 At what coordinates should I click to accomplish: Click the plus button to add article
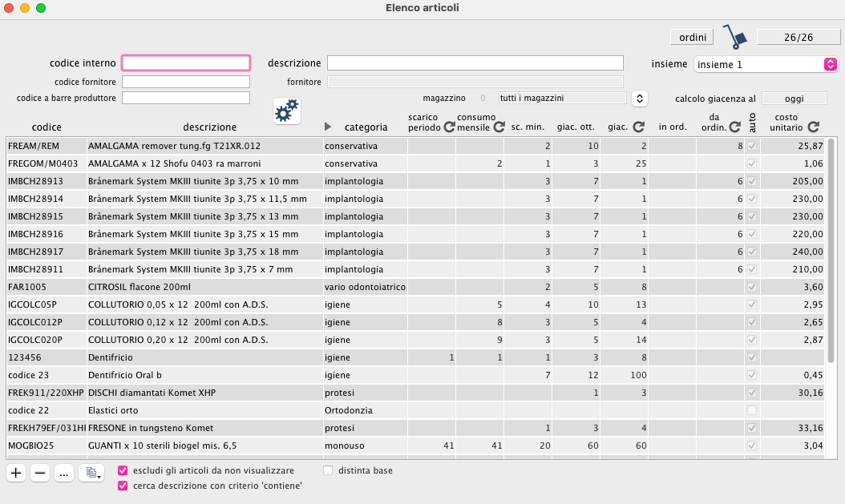(x=16, y=473)
